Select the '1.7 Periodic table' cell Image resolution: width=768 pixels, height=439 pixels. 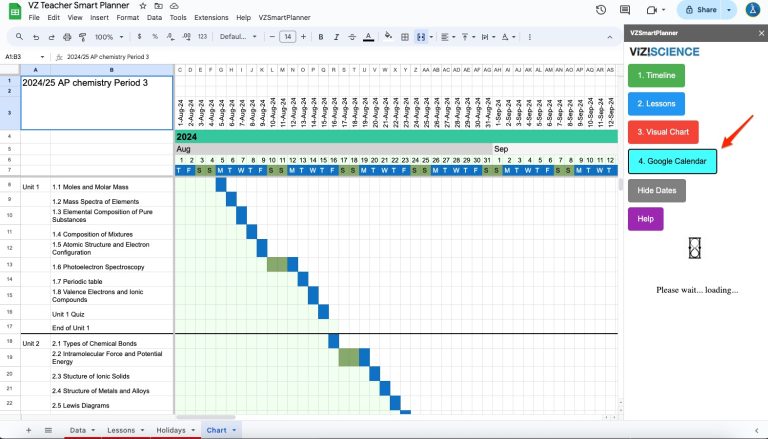coord(112,281)
